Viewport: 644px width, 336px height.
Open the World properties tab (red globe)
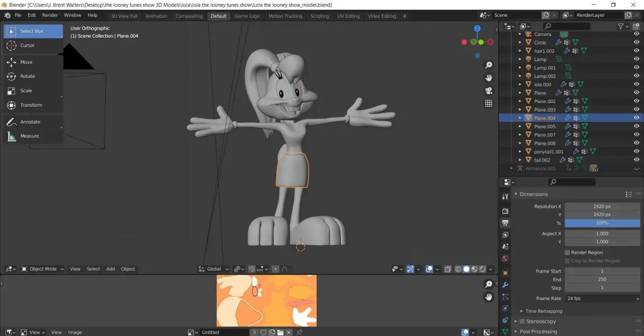click(505, 259)
